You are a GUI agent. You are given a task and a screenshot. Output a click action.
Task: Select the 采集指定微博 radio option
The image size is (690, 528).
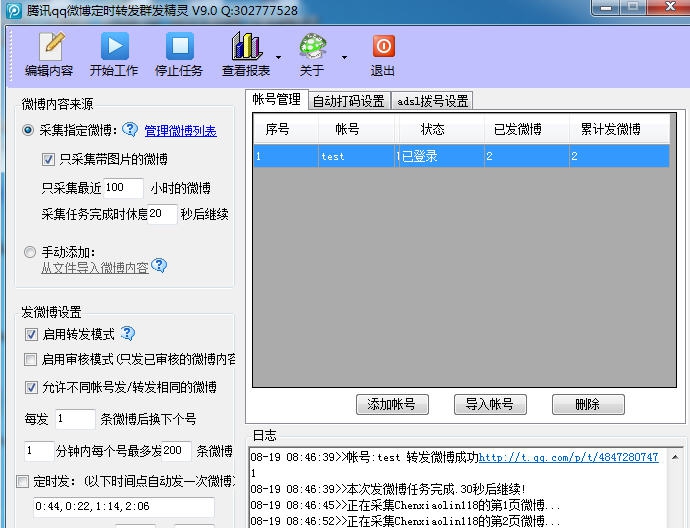(28, 130)
